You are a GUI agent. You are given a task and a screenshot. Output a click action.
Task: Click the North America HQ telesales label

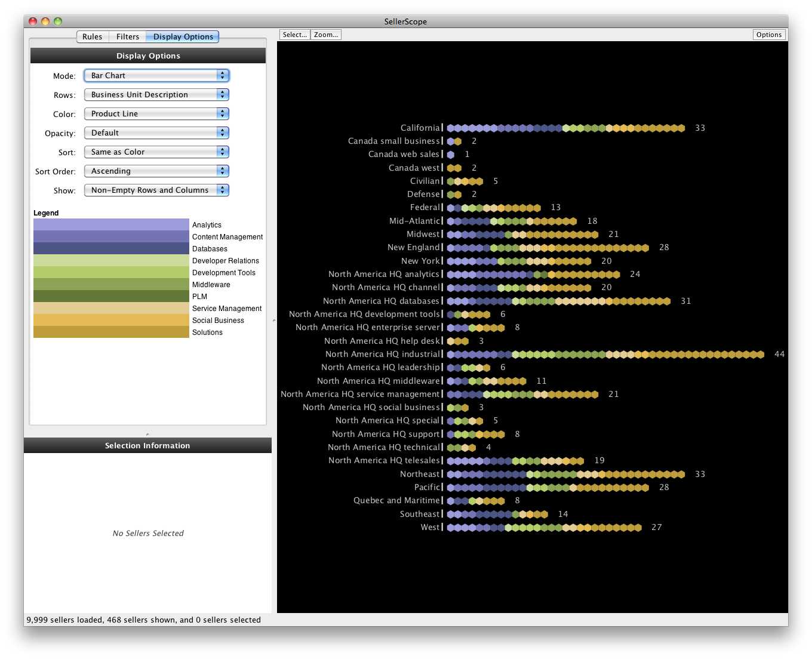click(385, 460)
